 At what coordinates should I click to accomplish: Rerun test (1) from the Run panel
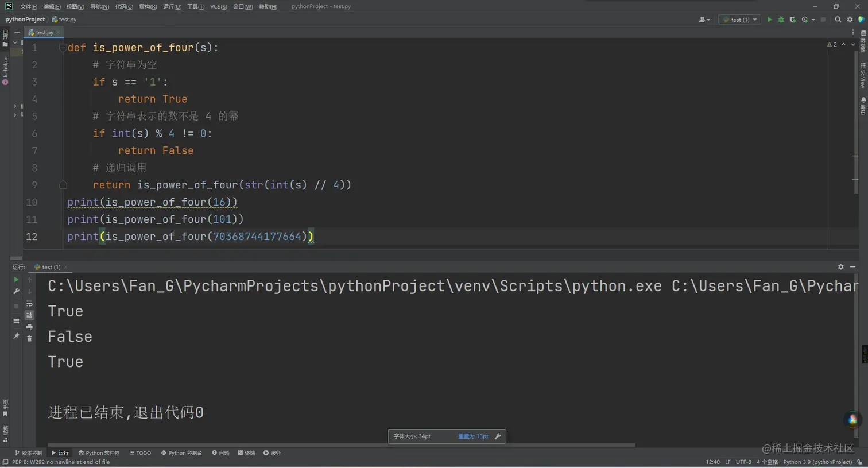[x=16, y=280]
